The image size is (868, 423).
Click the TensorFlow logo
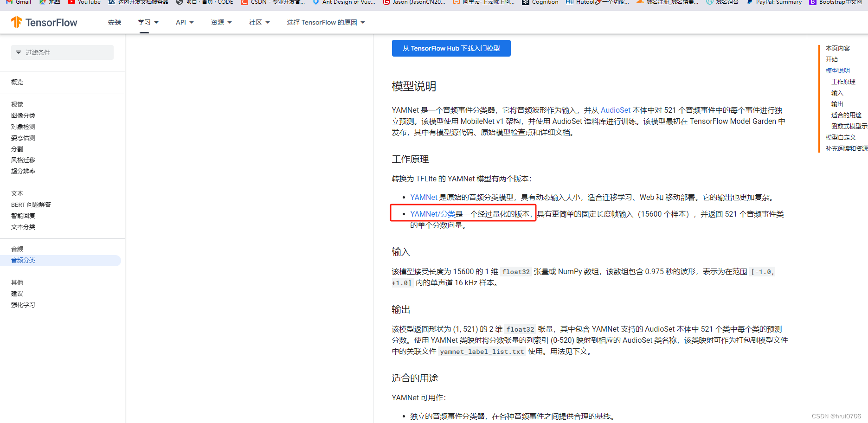(x=44, y=22)
